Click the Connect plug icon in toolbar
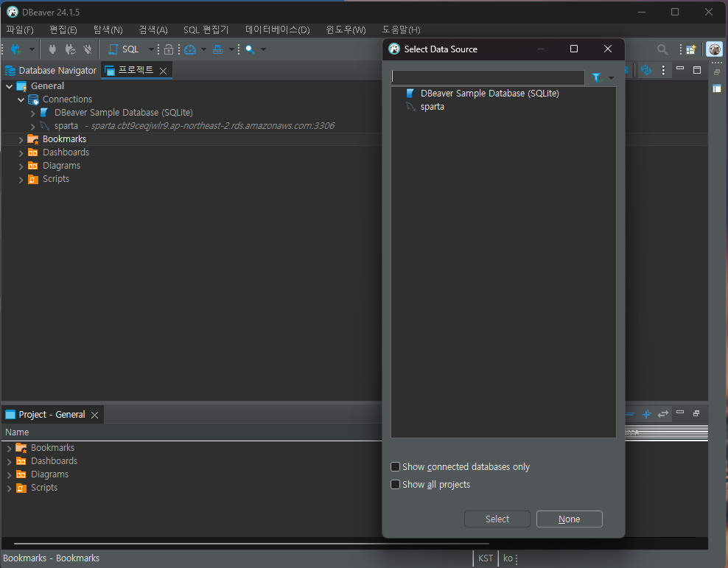This screenshot has height=568, width=728. [52, 49]
